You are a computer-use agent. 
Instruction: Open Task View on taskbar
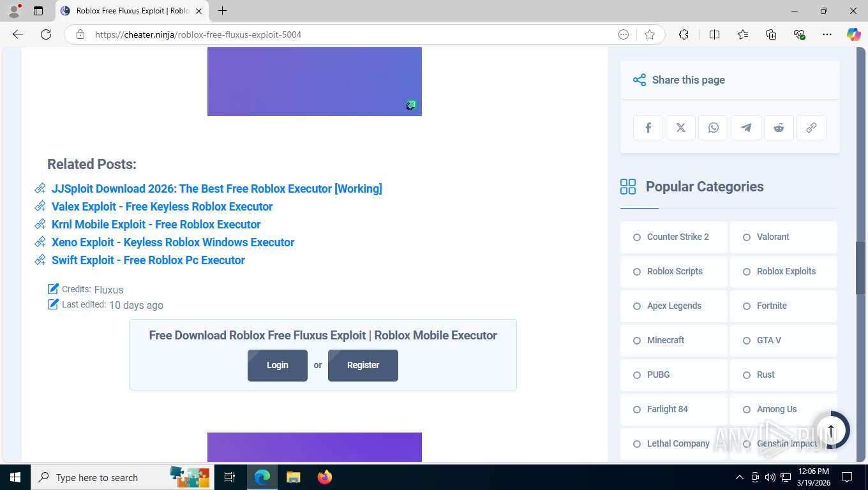pyautogui.click(x=230, y=477)
